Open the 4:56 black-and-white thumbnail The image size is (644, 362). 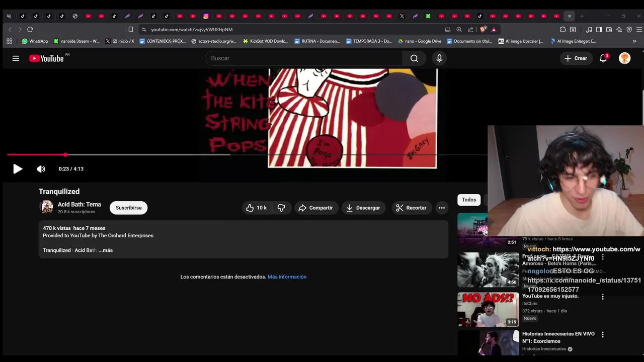[x=488, y=269]
